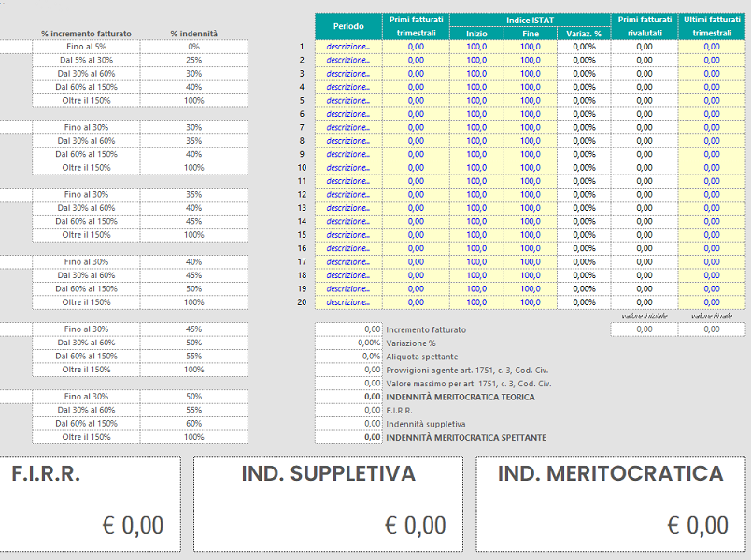
Task: Click the Ultimi fatturati trimestrali cell, row 9
Action: click(x=712, y=154)
